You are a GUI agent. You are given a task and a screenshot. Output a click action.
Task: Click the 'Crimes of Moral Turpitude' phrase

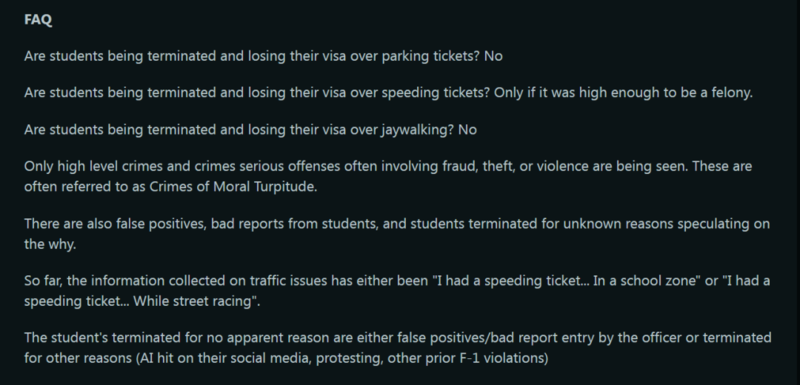pos(233,187)
